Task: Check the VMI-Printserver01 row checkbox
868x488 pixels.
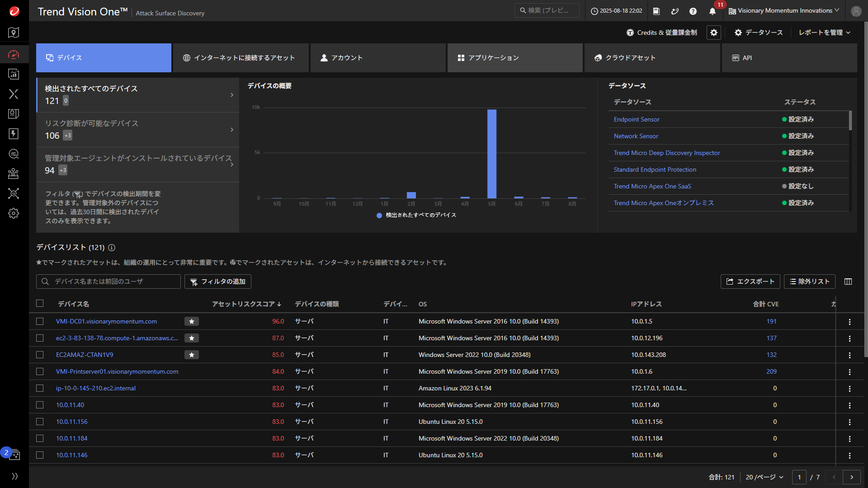Action: [40, 371]
